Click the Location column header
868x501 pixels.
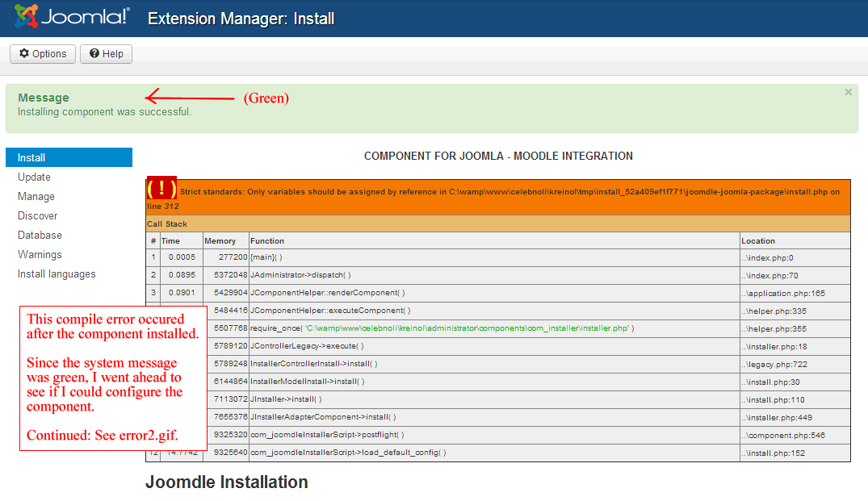tap(758, 240)
